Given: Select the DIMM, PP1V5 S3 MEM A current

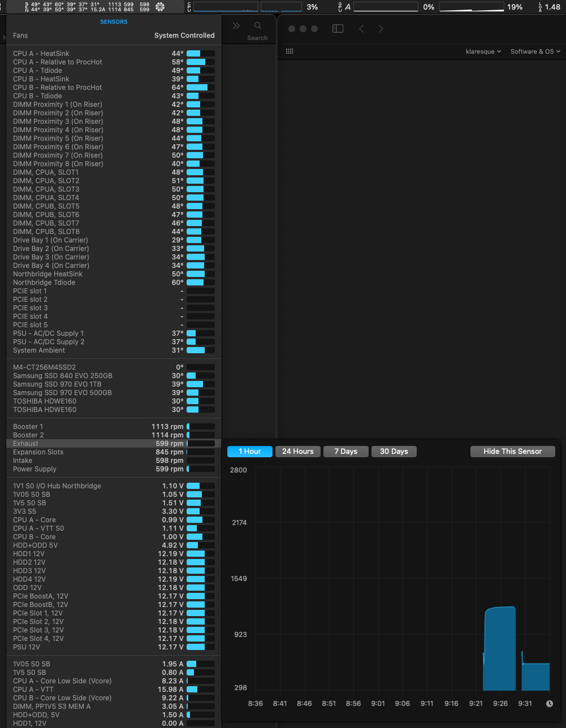Looking at the screenshot, I should 114,707.
